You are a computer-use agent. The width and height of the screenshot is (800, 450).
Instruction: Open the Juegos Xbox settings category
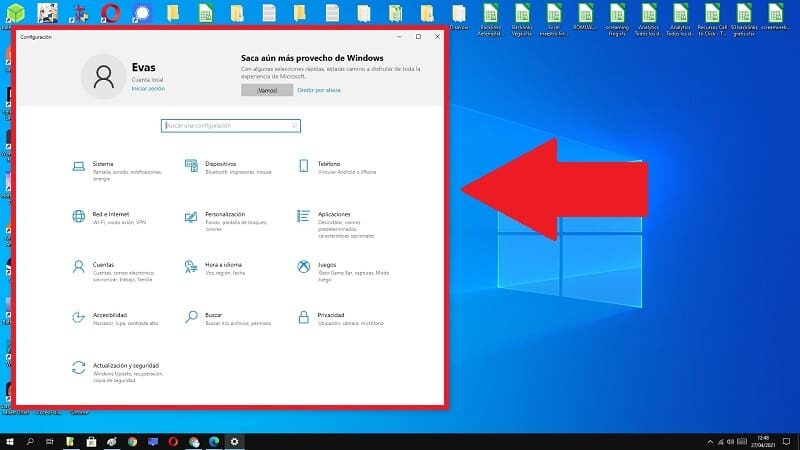pyautogui.click(x=343, y=271)
